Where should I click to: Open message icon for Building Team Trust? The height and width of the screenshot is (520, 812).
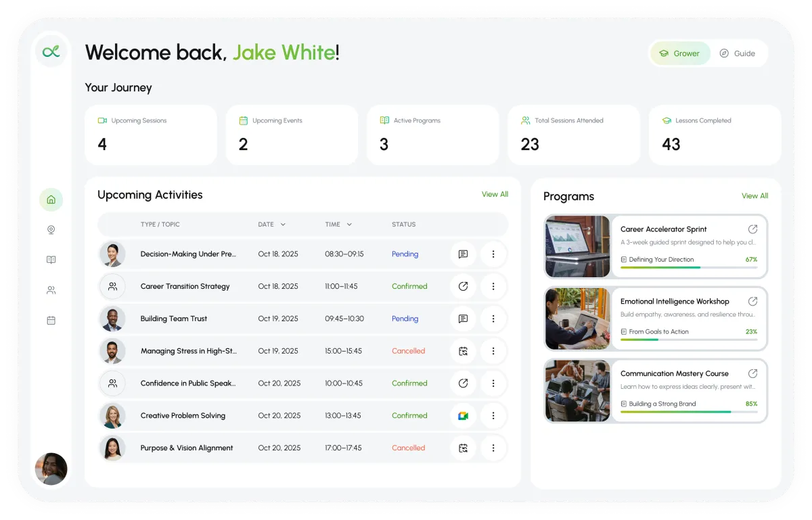pos(463,318)
